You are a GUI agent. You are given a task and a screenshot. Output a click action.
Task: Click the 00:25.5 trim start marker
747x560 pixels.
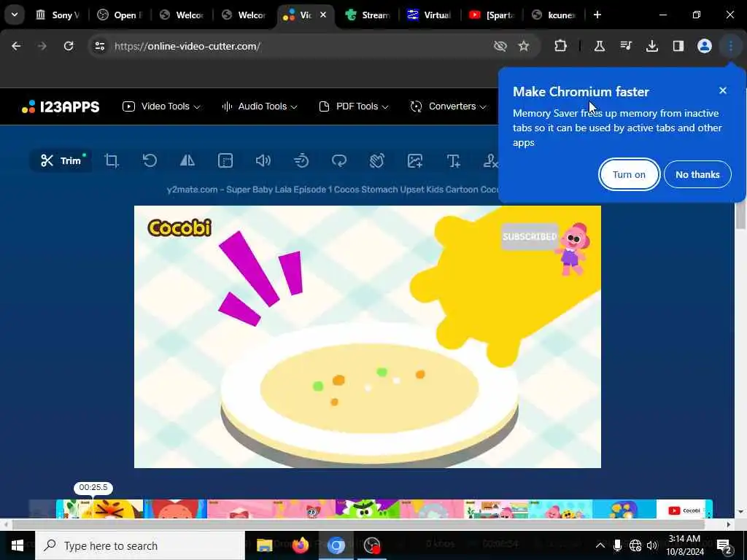pos(93,488)
